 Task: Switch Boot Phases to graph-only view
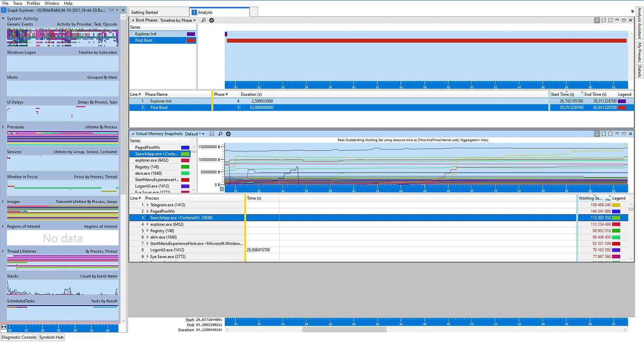coord(603,20)
